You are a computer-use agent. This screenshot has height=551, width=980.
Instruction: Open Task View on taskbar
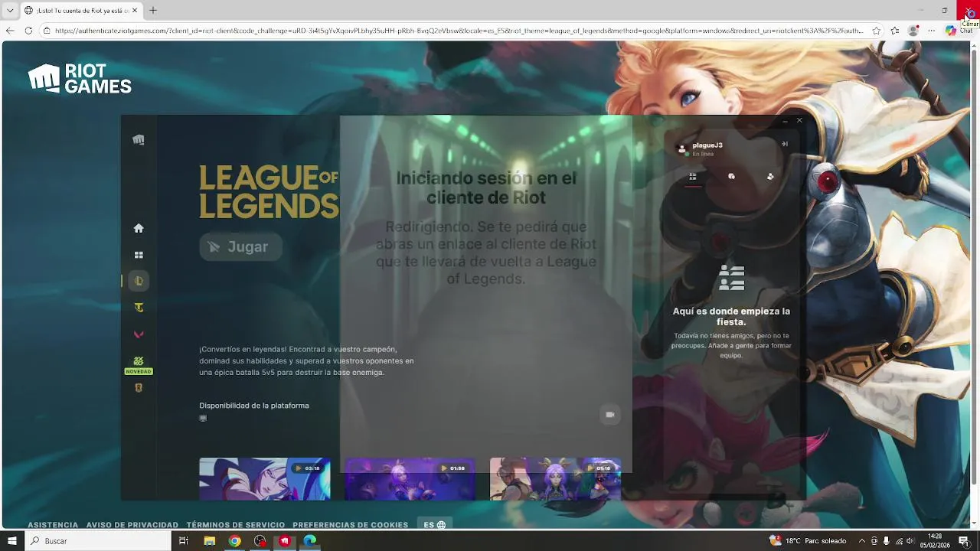click(184, 541)
